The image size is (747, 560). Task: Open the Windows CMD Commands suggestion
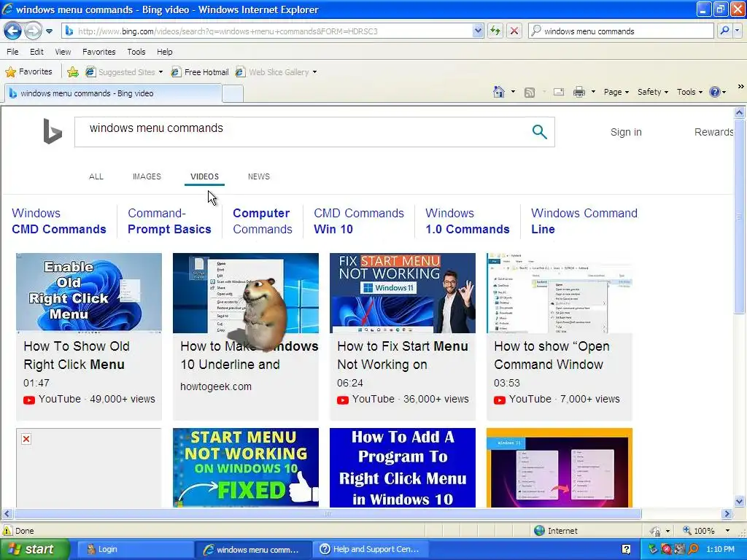[59, 221]
